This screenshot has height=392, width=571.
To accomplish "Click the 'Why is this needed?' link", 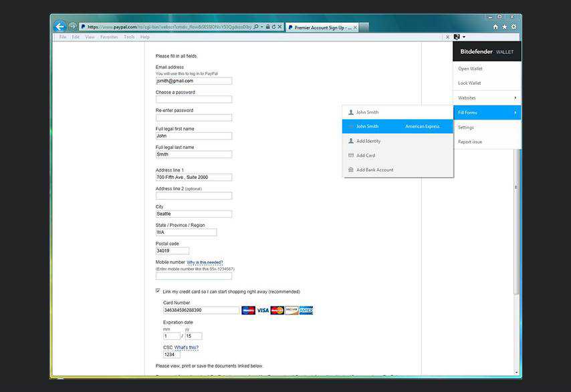I will (x=205, y=262).
